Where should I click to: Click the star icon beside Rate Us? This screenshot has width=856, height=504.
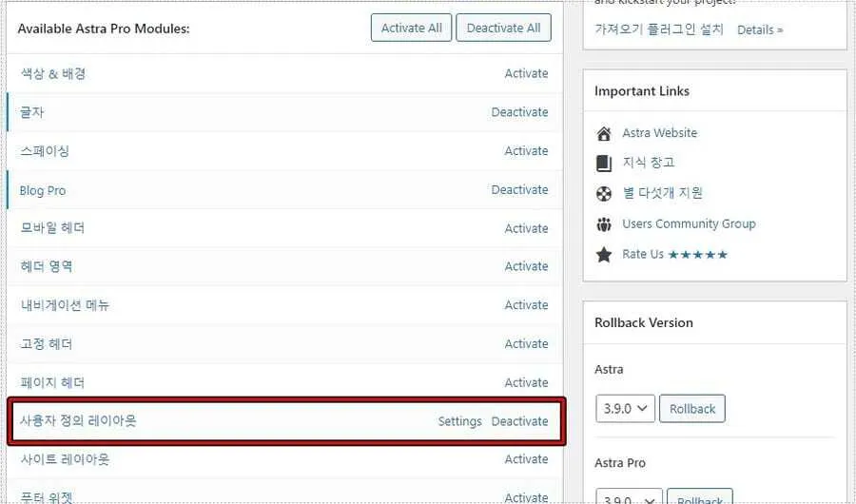[604, 255]
